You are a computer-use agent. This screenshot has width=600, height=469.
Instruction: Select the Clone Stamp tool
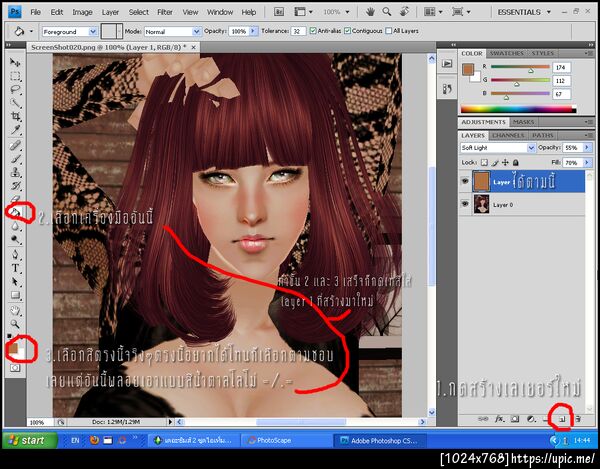(15, 172)
